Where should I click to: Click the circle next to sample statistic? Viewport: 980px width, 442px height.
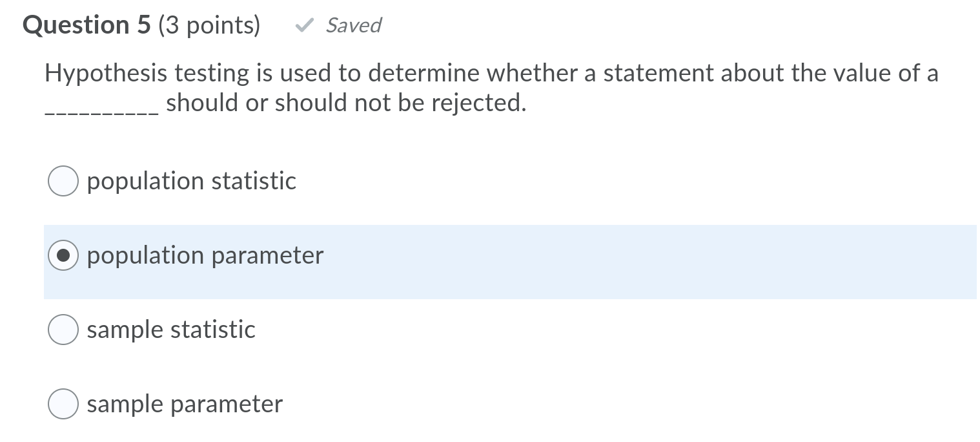63,330
